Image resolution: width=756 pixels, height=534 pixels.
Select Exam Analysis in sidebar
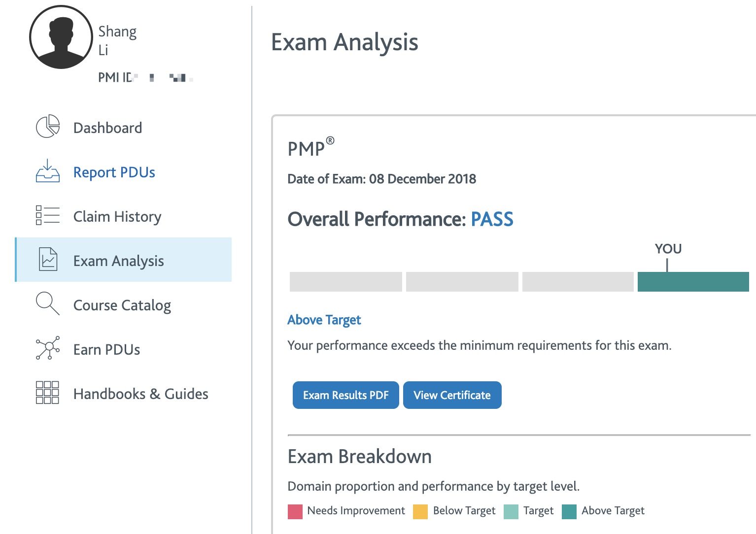coord(124,260)
